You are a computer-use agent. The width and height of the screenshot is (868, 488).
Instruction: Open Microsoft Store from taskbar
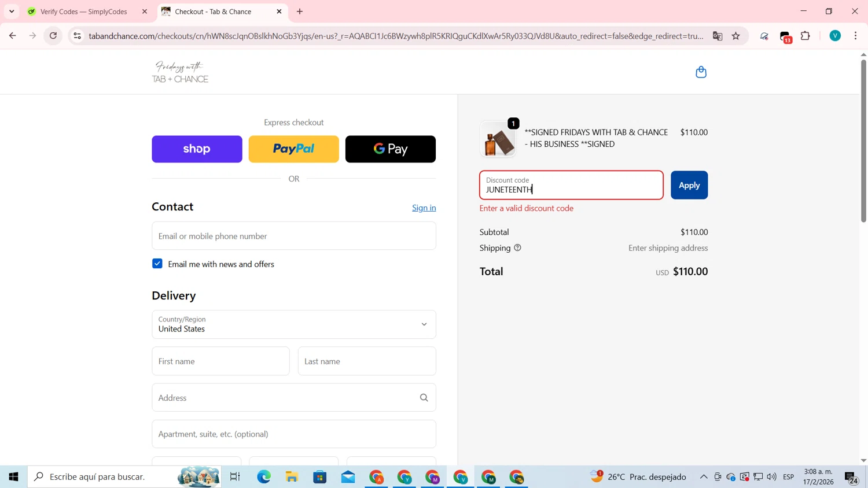pos(320,477)
